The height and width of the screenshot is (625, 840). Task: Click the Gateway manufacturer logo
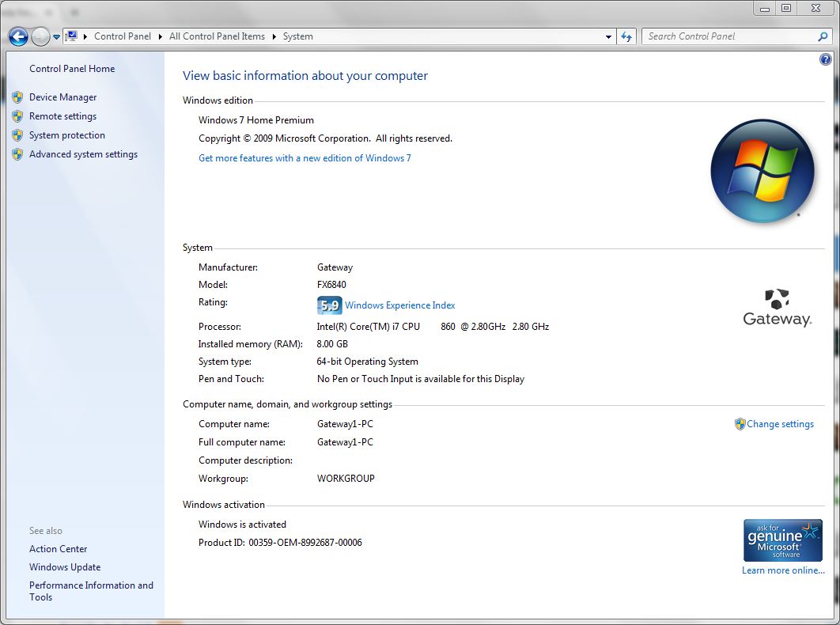click(777, 308)
